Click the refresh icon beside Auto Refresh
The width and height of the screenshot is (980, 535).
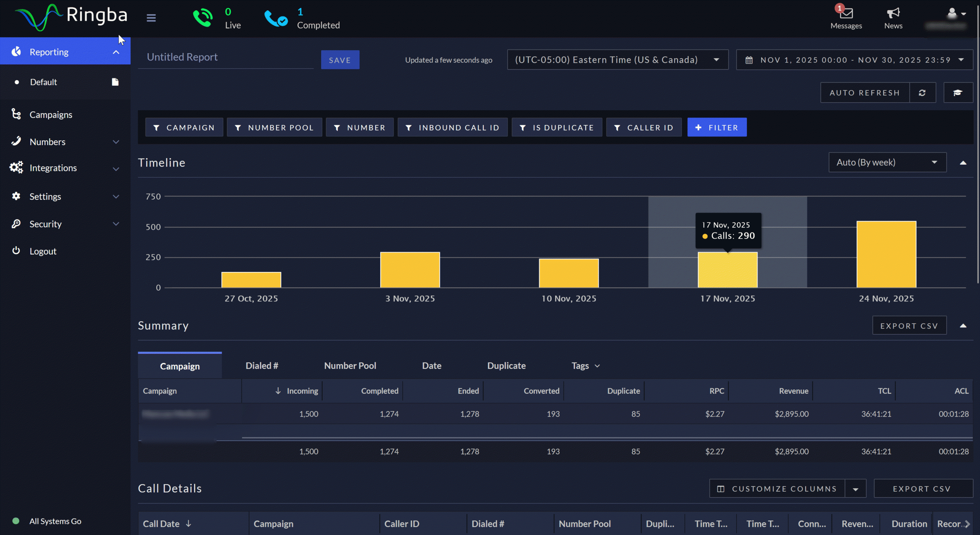click(x=922, y=93)
